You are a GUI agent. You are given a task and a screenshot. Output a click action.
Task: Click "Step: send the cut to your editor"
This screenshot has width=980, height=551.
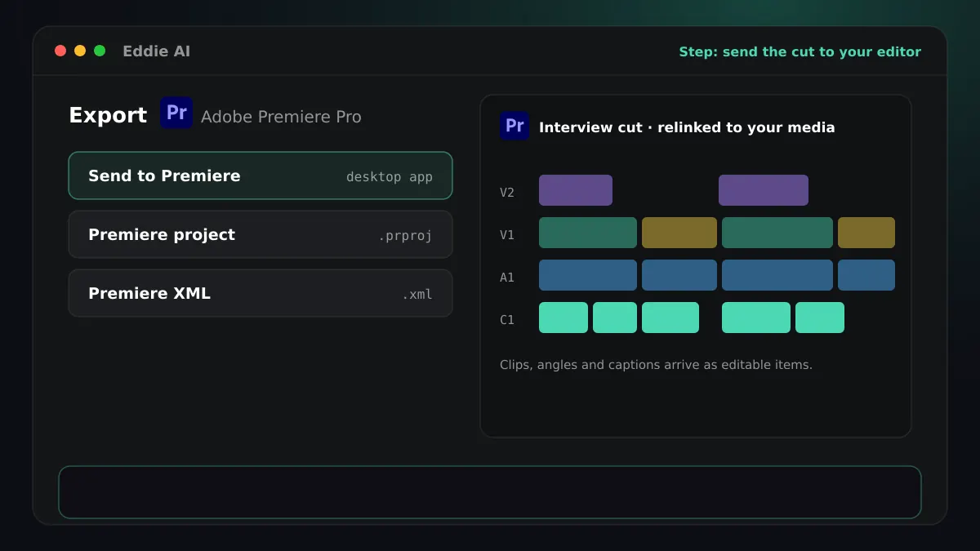click(x=800, y=51)
